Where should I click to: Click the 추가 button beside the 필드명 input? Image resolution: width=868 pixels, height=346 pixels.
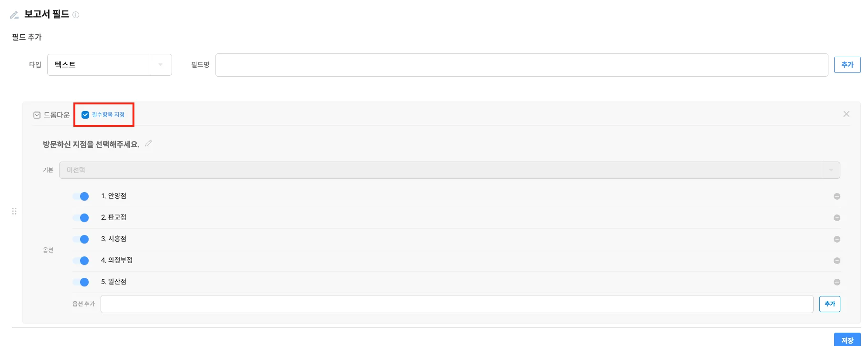coord(847,65)
